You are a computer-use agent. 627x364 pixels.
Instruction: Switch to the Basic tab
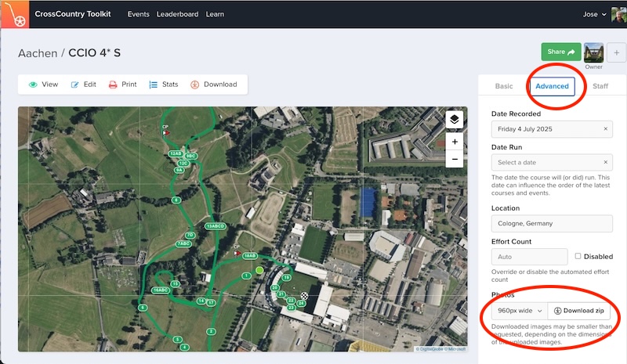[x=504, y=86]
